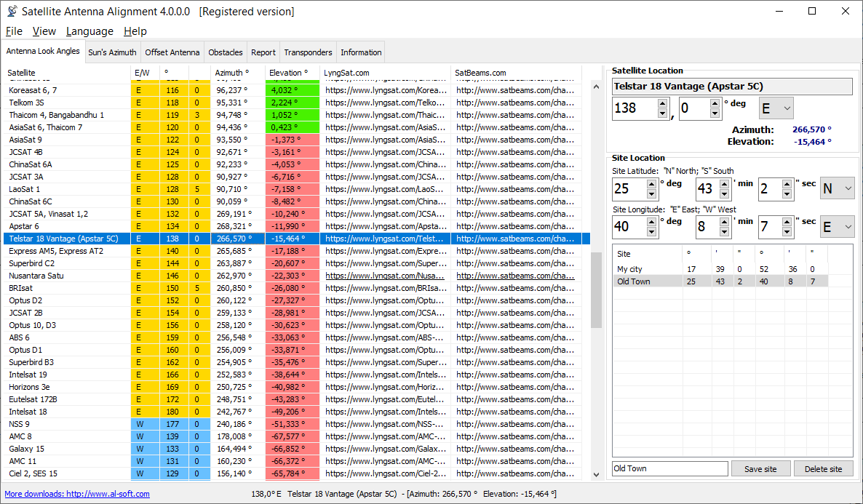Click the site name text field
Image resolution: width=863 pixels, height=504 pixels.
pos(669,469)
